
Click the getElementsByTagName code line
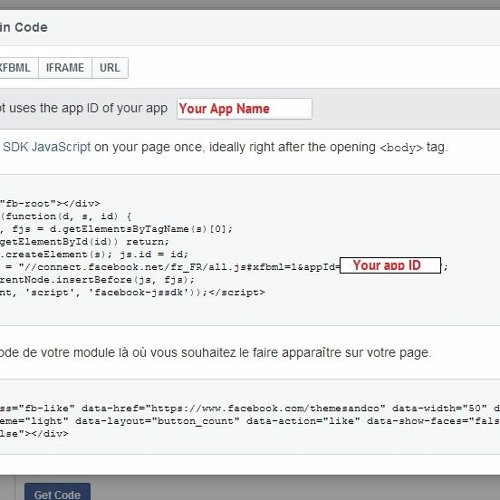[116, 229]
